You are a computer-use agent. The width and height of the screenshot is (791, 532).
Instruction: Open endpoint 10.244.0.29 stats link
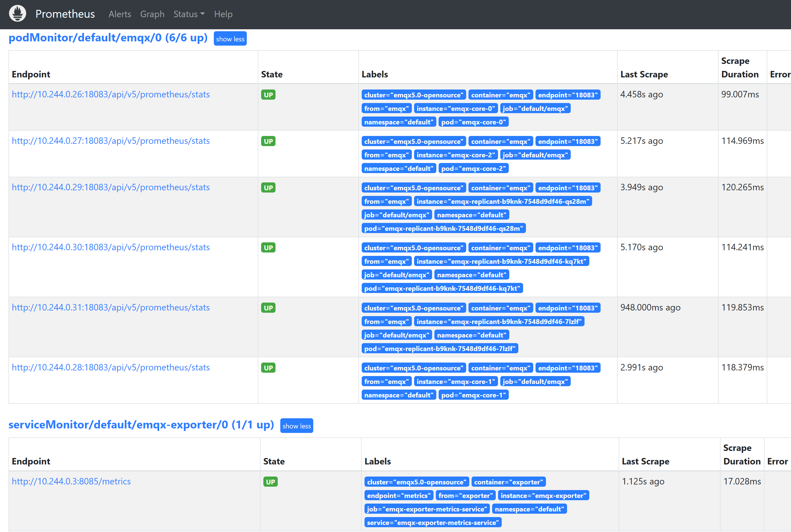(x=111, y=187)
